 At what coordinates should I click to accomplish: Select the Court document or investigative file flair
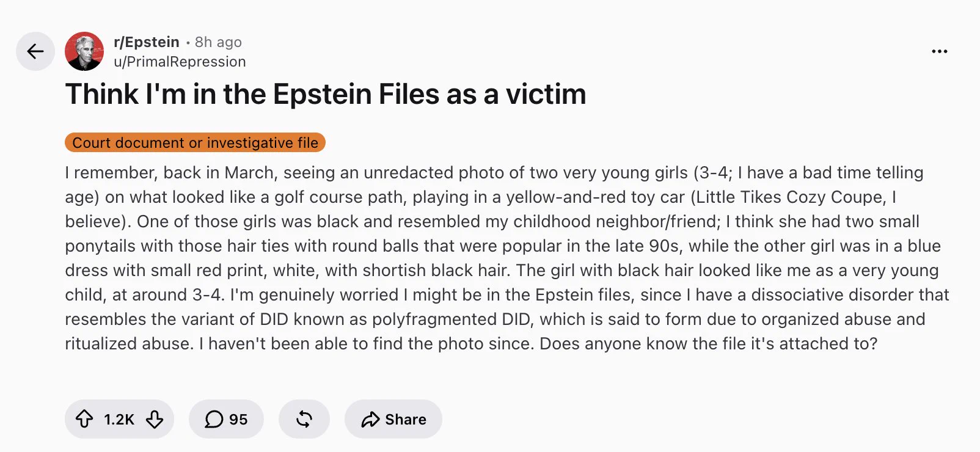(195, 143)
